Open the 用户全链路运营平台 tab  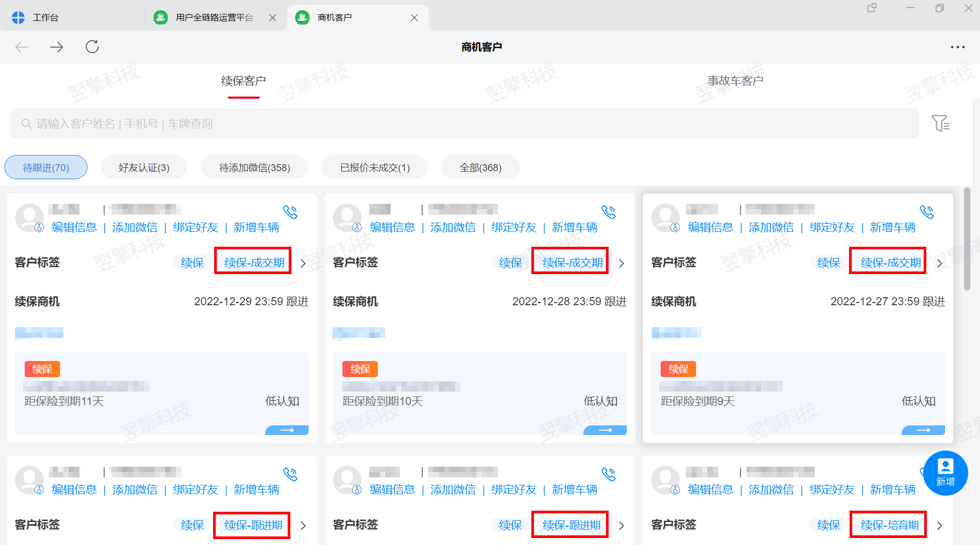click(x=214, y=17)
